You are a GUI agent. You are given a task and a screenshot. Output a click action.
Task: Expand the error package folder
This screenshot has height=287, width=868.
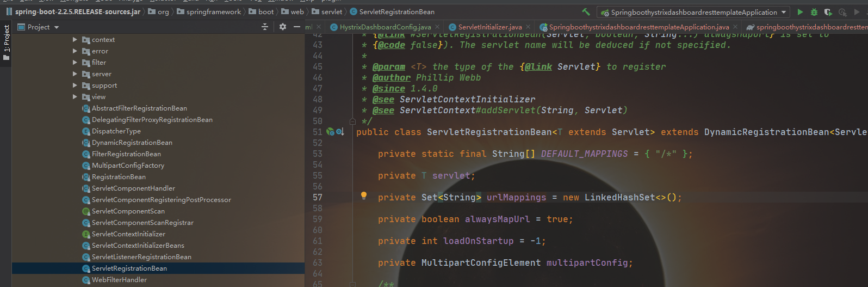[75, 51]
